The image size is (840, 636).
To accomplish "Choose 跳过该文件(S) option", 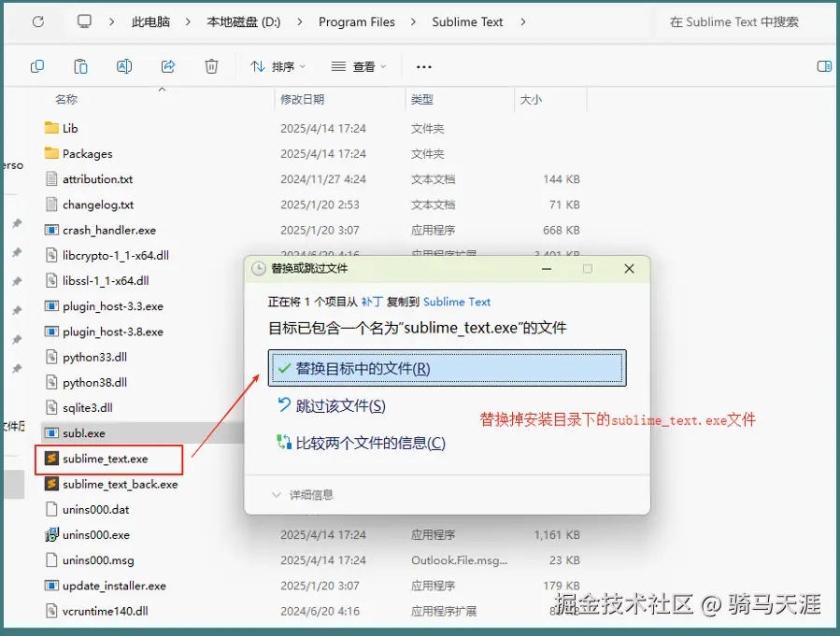I will (331, 406).
